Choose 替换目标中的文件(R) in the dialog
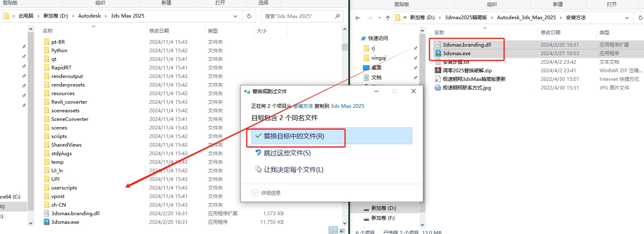This screenshot has height=234, width=644. pyautogui.click(x=331, y=136)
